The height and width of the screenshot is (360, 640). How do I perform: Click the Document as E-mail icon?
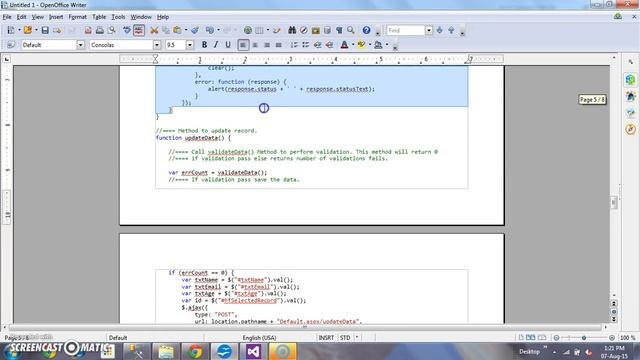click(57, 30)
